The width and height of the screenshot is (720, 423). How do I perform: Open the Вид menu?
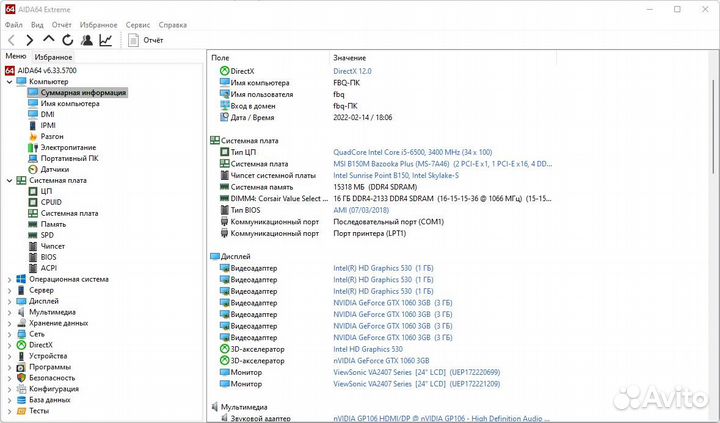coord(37,25)
